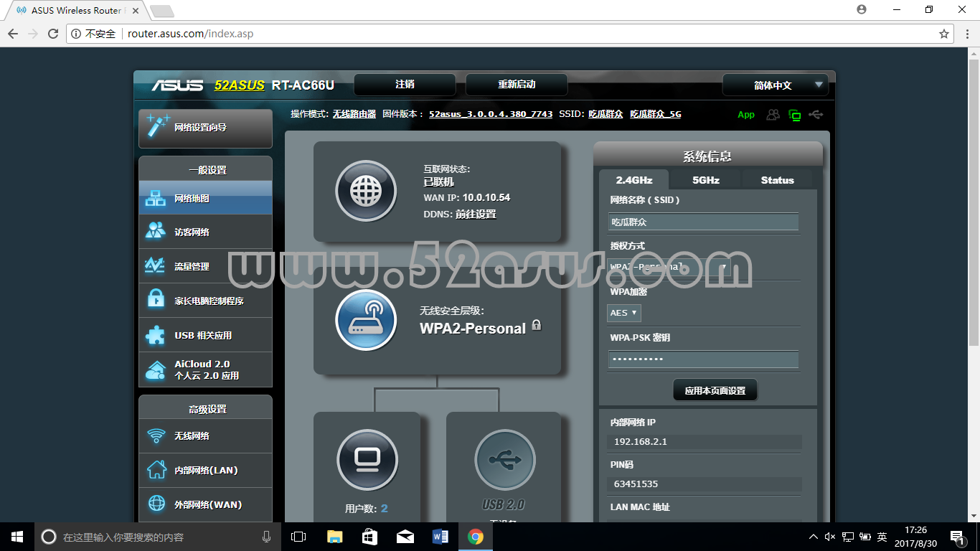Open 外部网络(WAN) settings
The width and height of the screenshot is (980, 551).
(x=205, y=504)
